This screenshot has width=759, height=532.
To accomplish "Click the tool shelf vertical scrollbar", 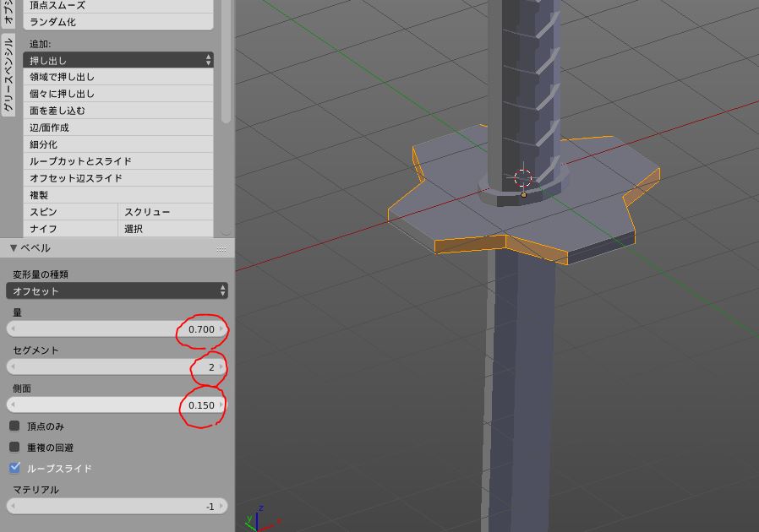I will [226, 61].
